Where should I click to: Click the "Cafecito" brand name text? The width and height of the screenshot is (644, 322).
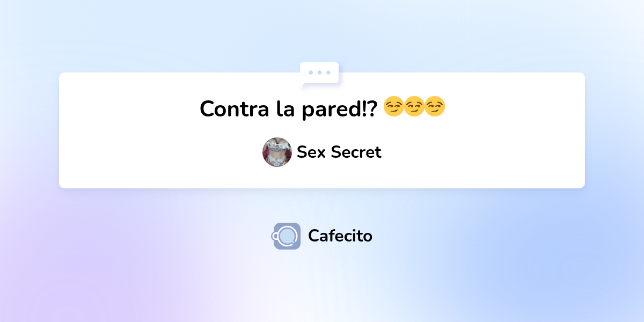[x=340, y=236]
